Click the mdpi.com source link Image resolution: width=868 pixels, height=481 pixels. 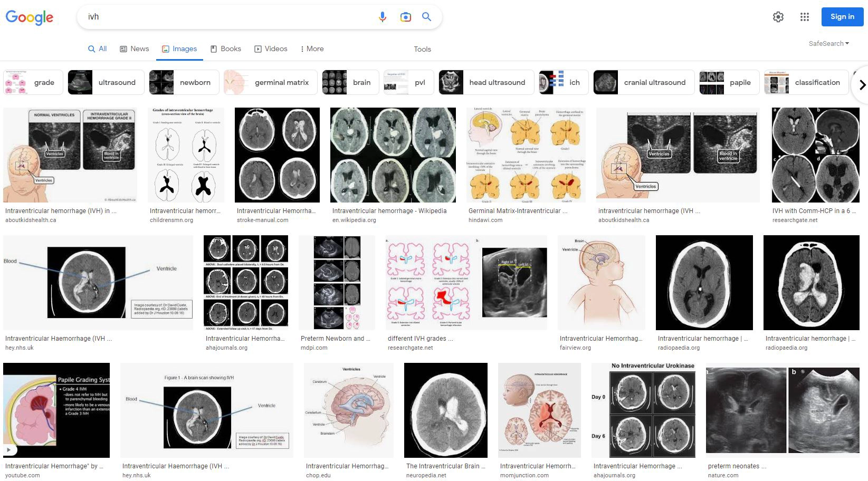click(314, 348)
